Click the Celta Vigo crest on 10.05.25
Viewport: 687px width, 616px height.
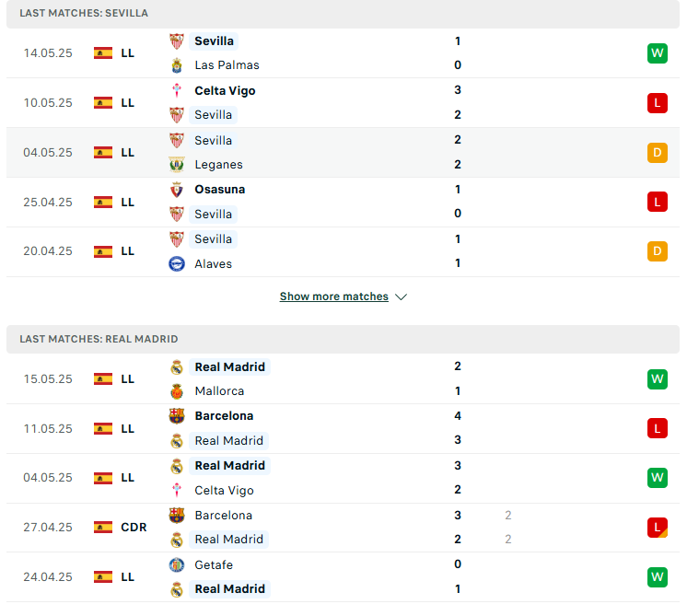pyautogui.click(x=177, y=90)
